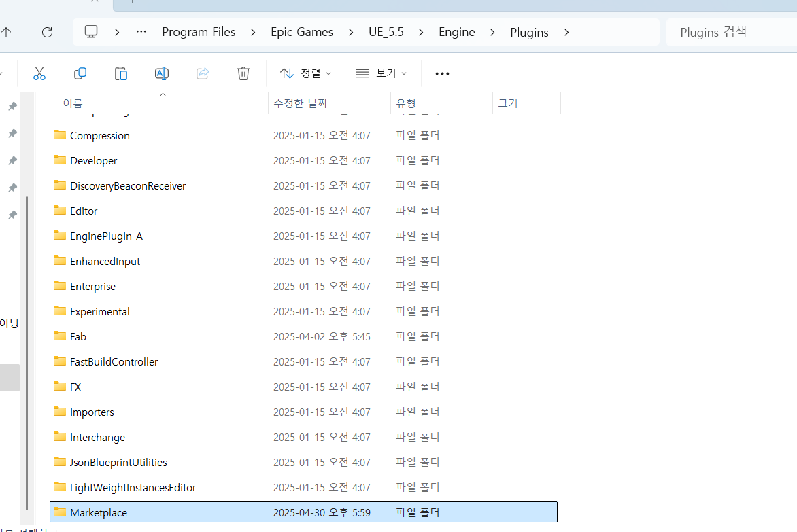The height and width of the screenshot is (532, 797).
Task: Expand chevron after UE_5.5 breadcrumb
Action: tap(421, 33)
